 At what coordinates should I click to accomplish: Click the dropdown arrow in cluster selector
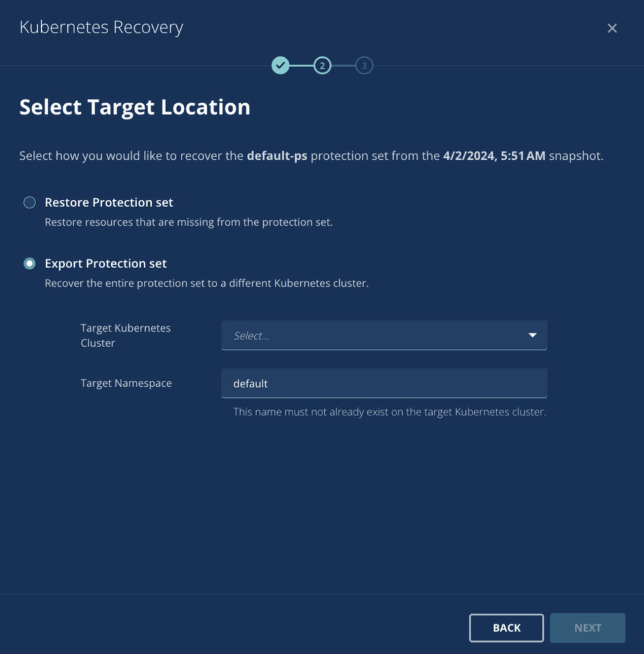coord(532,335)
